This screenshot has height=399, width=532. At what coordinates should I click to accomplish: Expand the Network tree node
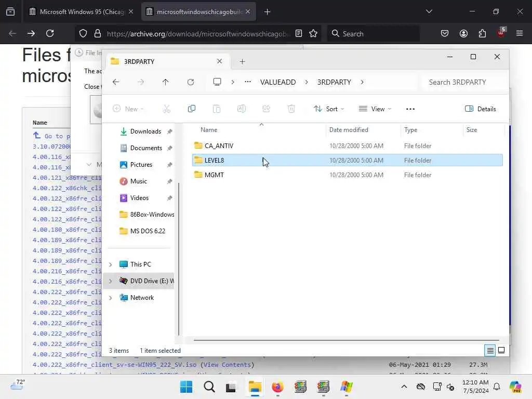point(110,298)
